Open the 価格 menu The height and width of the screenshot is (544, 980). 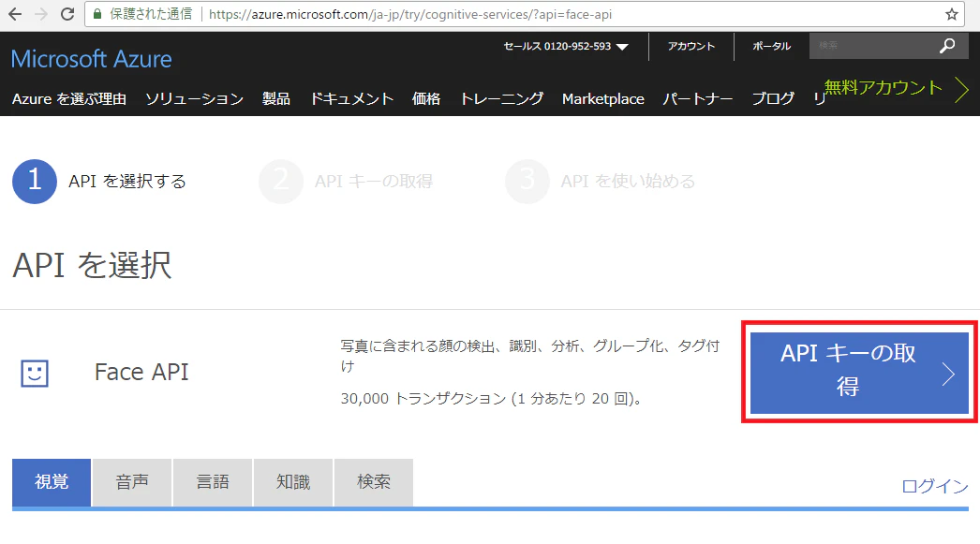(426, 98)
